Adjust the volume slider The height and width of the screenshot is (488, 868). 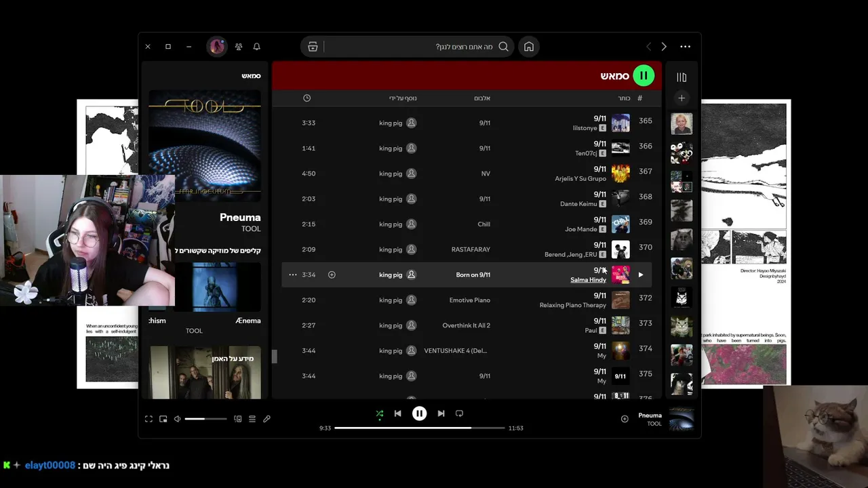coord(205,419)
